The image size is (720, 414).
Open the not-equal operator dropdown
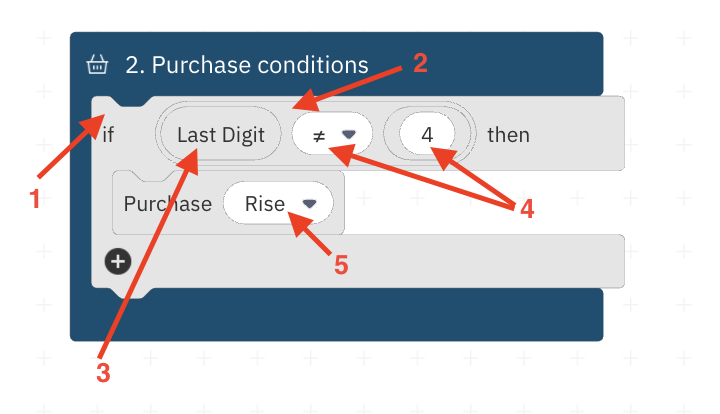pyautogui.click(x=332, y=134)
